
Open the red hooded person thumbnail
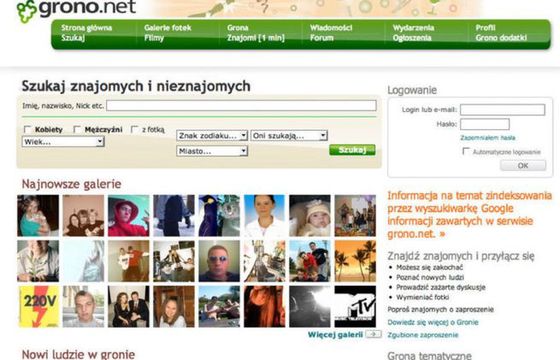(x=129, y=216)
